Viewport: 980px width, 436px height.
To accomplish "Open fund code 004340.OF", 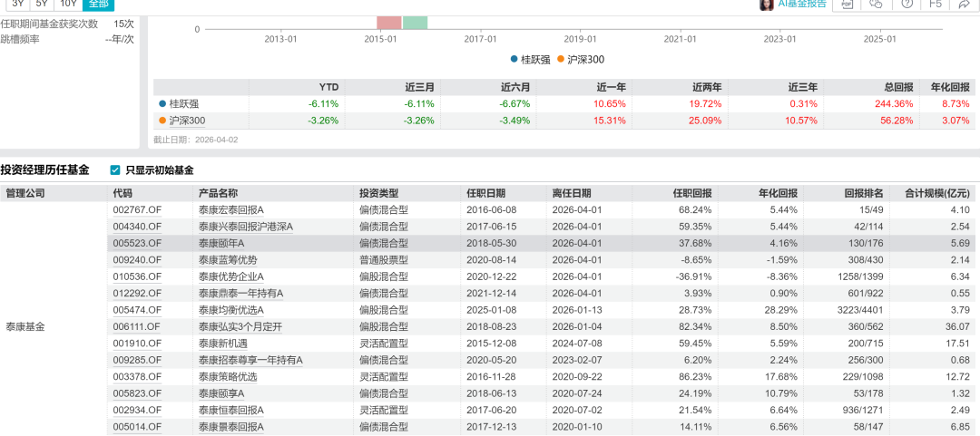I will [x=137, y=227].
